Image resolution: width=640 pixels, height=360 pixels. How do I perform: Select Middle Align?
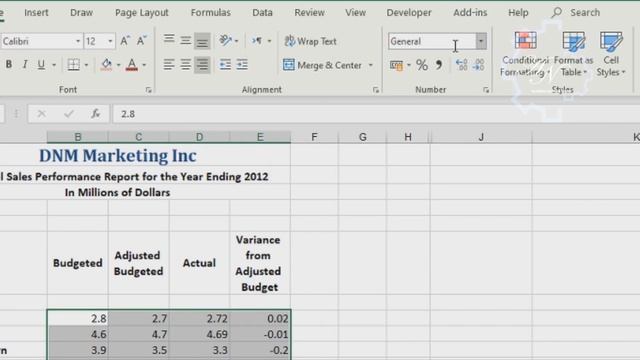(x=186, y=40)
